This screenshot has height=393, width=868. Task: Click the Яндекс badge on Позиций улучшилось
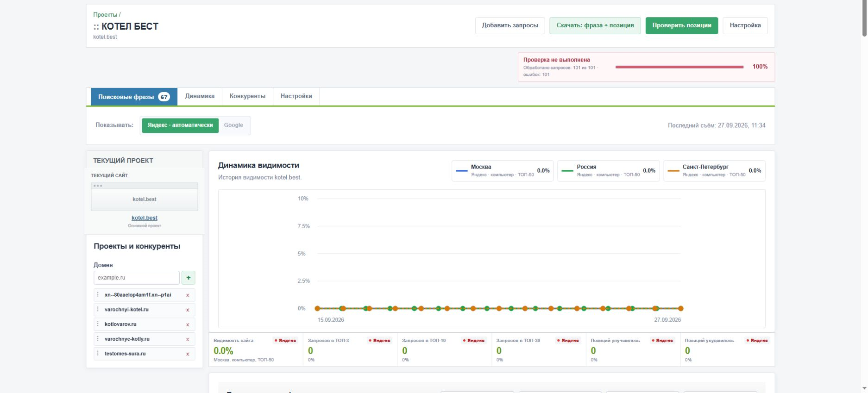pos(663,341)
